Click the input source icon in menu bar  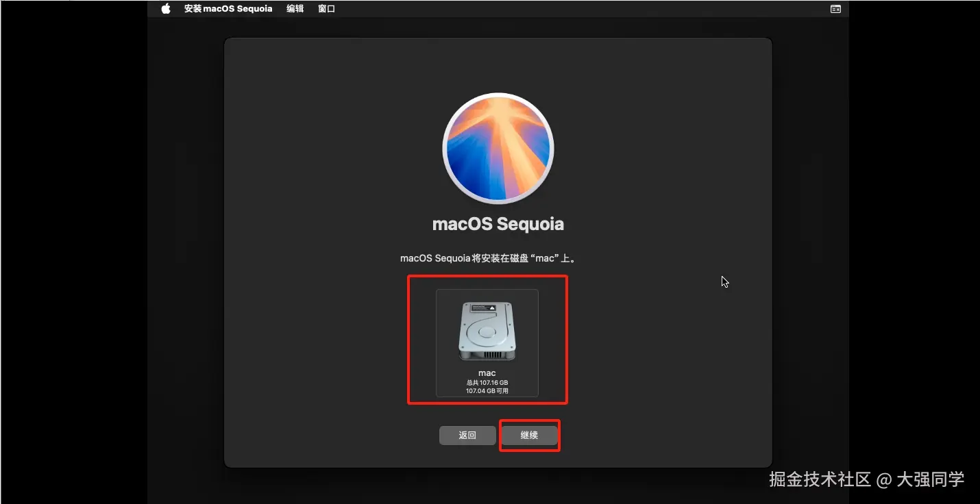[835, 9]
